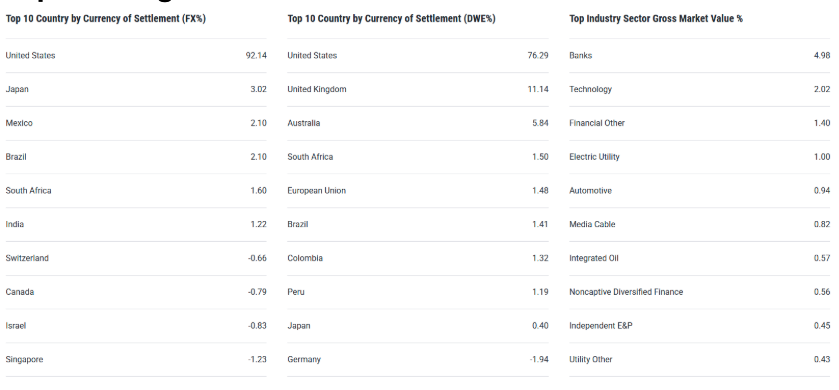The width and height of the screenshot is (839, 390).
Task: Select the 'United Kingdom' row label
Action: coord(317,89)
